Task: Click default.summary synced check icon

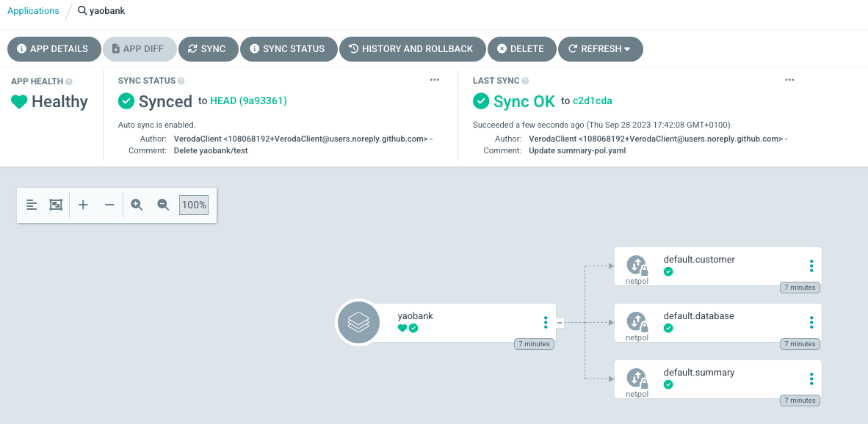Action: point(668,384)
